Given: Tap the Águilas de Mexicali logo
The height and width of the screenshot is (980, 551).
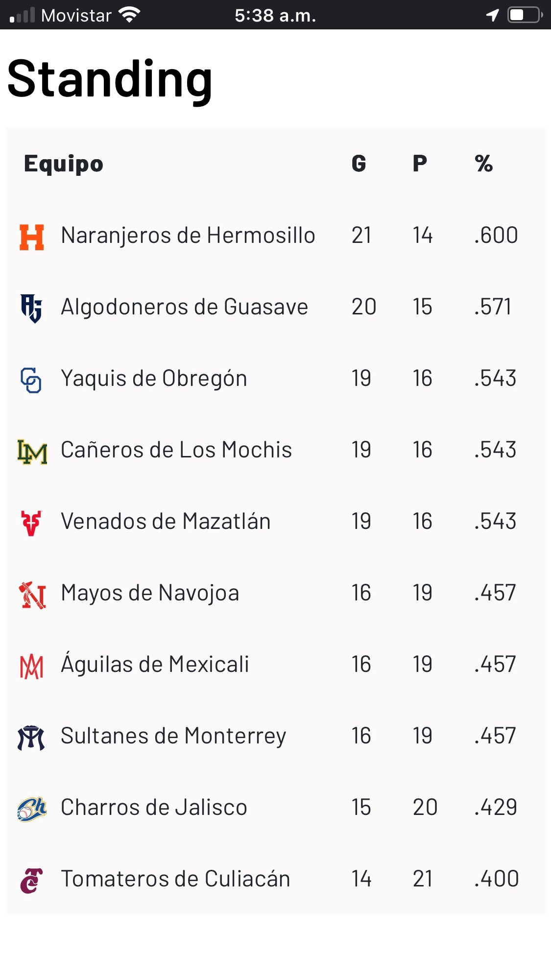Looking at the screenshot, I should [x=32, y=667].
